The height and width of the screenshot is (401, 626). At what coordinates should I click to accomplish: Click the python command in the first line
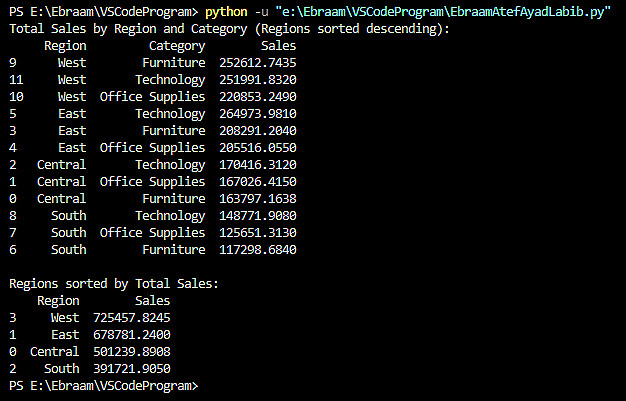225,13
